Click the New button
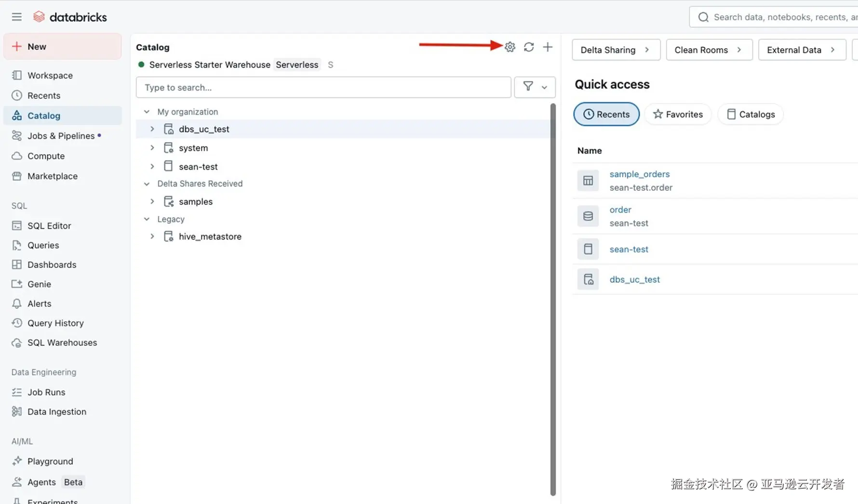This screenshot has width=858, height=504. 63,47
